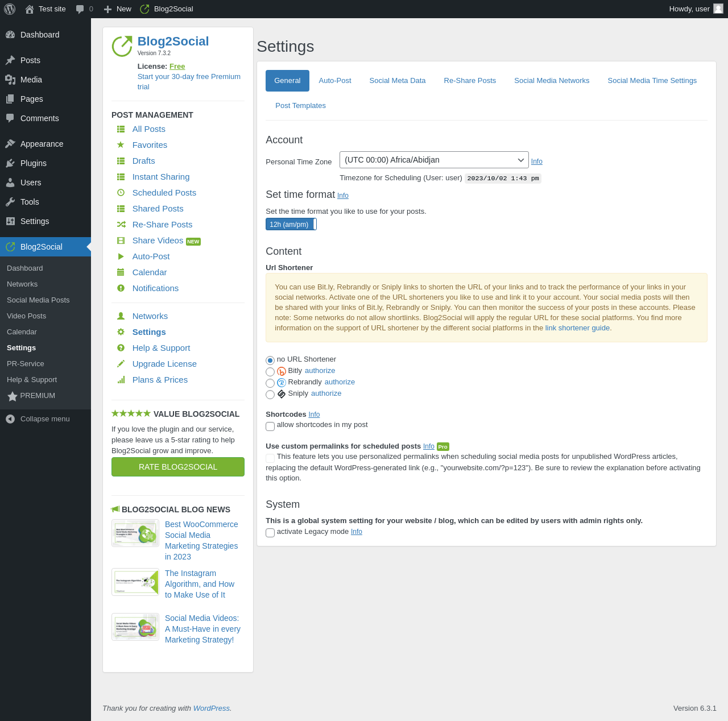Click the Dashboard gauge icon in sidebar
The width and height of the screenshot is (728, 721).
10,35
